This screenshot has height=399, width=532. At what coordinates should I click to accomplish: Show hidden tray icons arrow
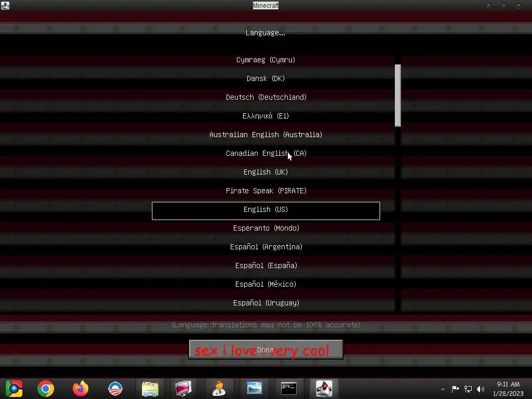point(443,389)
